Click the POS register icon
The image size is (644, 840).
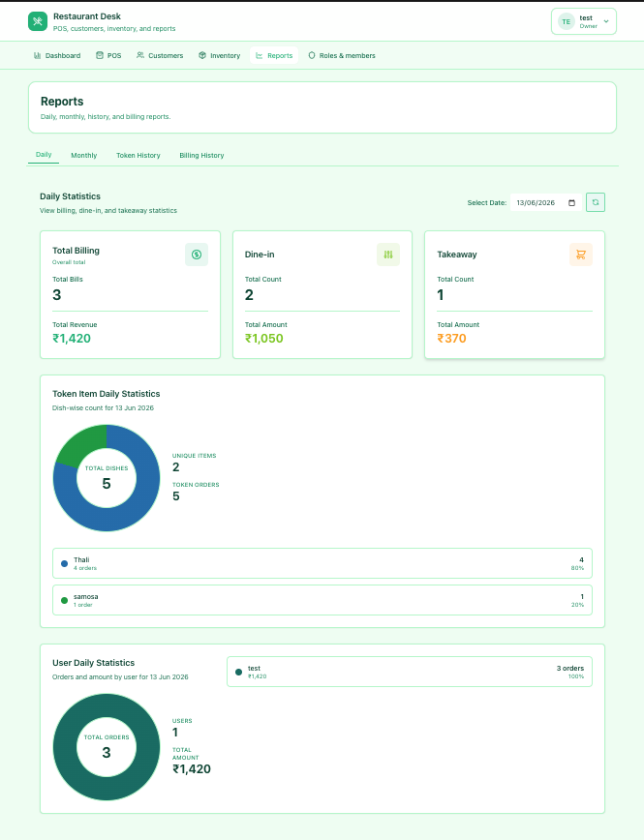point(99,55)
